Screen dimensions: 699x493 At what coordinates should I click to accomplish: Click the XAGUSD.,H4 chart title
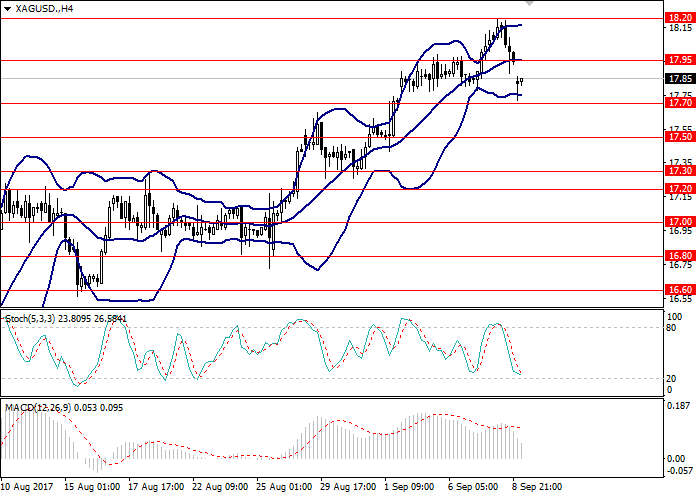pyautogui.click(x=44, y=8)
